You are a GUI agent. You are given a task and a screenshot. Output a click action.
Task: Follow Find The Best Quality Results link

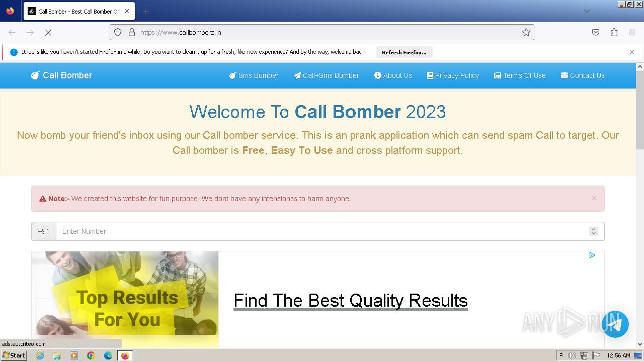[351, 301]
